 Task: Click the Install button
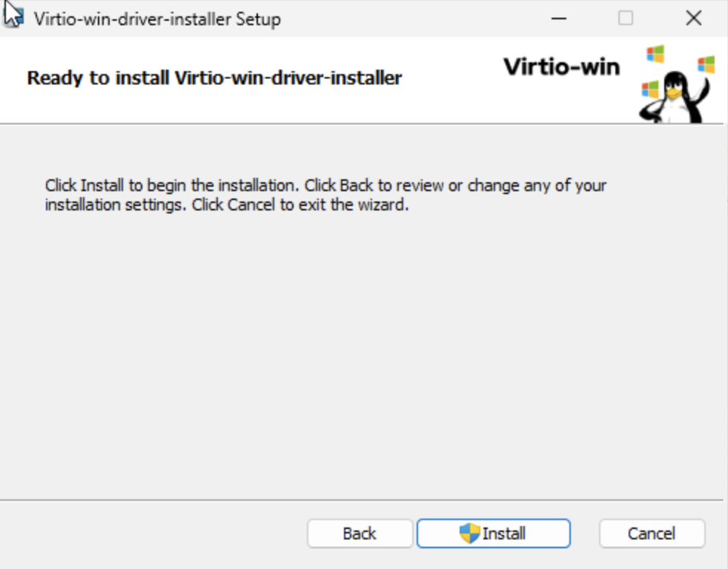(x=494, y=533)
